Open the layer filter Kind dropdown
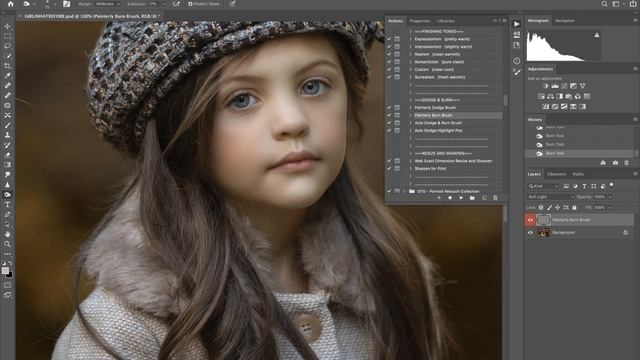The image size is (640, 360). (x=543, y=186)
